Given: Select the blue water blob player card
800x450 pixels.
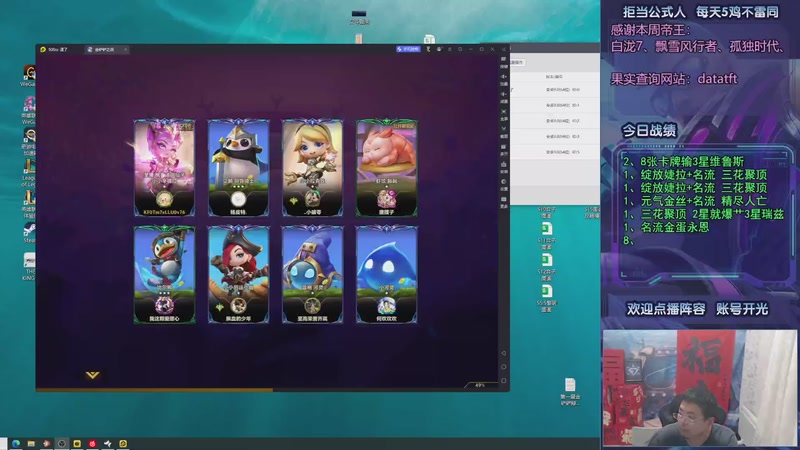Looking at the screenshot, I should (386, 274).
